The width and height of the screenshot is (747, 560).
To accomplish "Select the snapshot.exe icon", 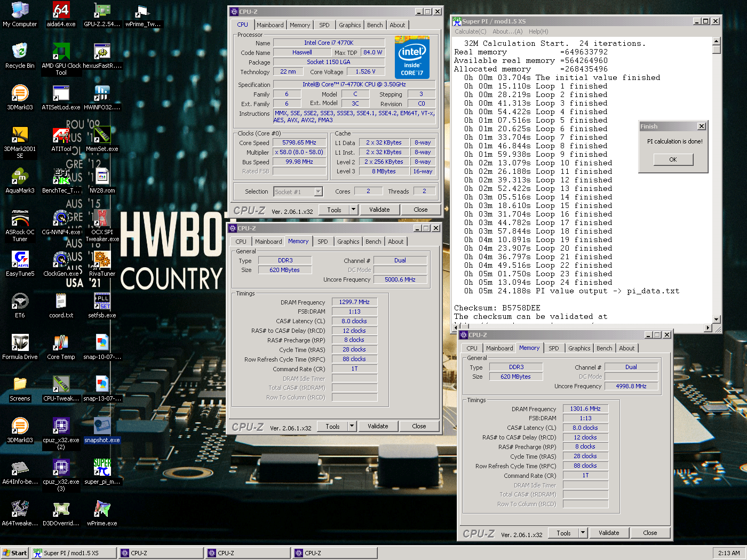I will coord(102,430).
